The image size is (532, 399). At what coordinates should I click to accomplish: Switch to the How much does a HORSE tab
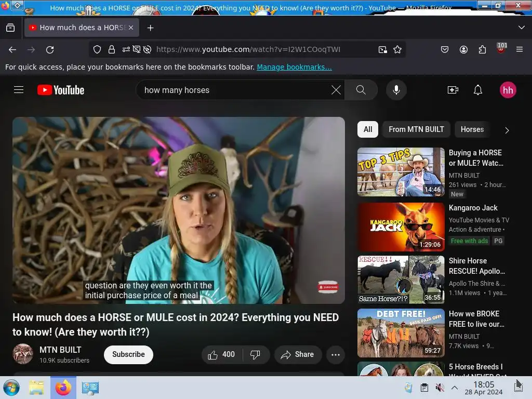[x=82, y=28]
